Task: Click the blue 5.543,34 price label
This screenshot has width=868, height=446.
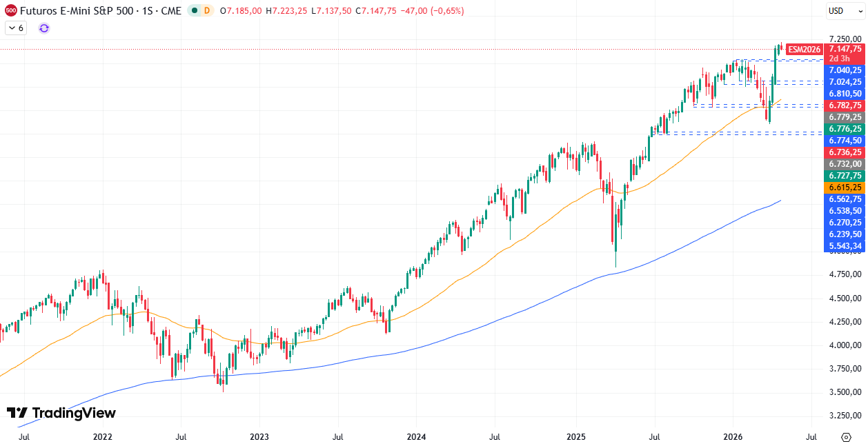Action: pyautogui.click(x=845, y=245)
